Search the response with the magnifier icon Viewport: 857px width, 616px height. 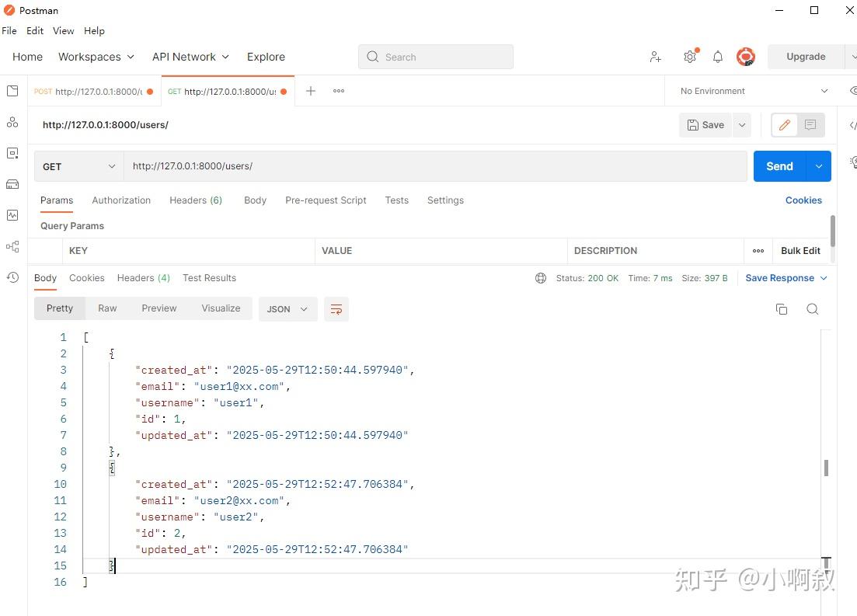[x=812, y=308]
